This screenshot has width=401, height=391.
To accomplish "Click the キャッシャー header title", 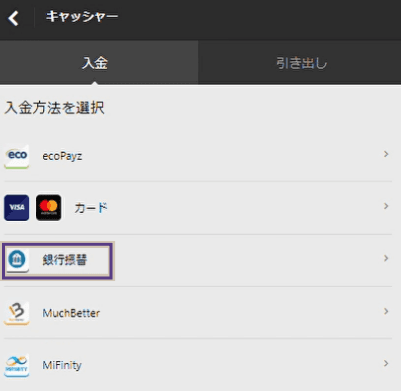I will pyautogui.click(x=82, y=16).
